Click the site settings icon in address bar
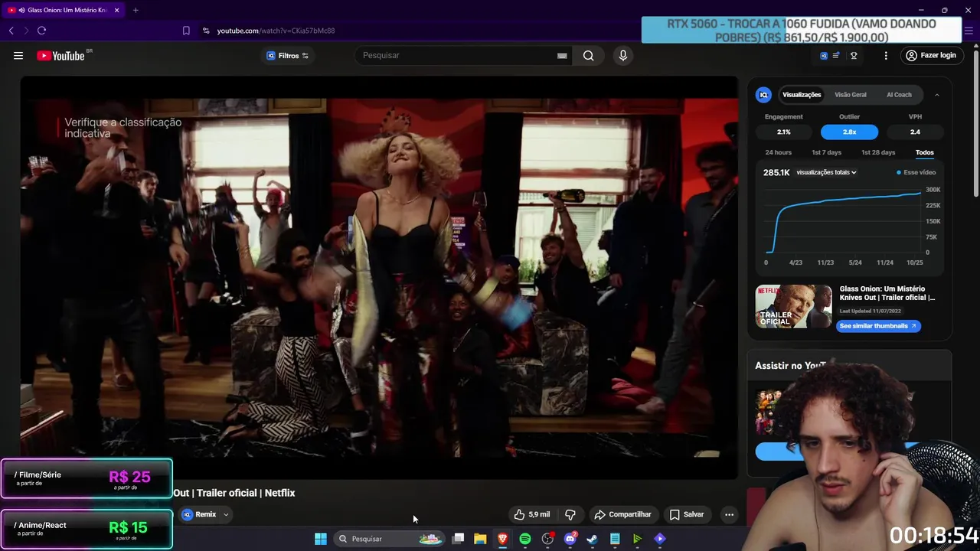 pyautogui.click(x=206, y=31)
